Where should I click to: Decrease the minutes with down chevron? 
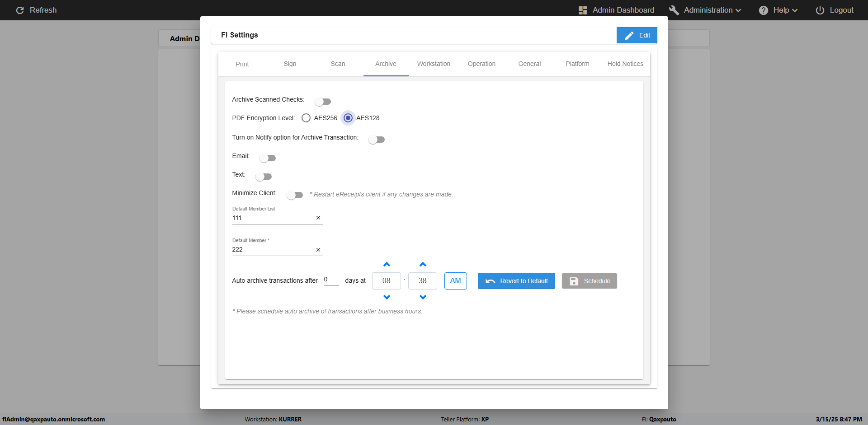423,297
